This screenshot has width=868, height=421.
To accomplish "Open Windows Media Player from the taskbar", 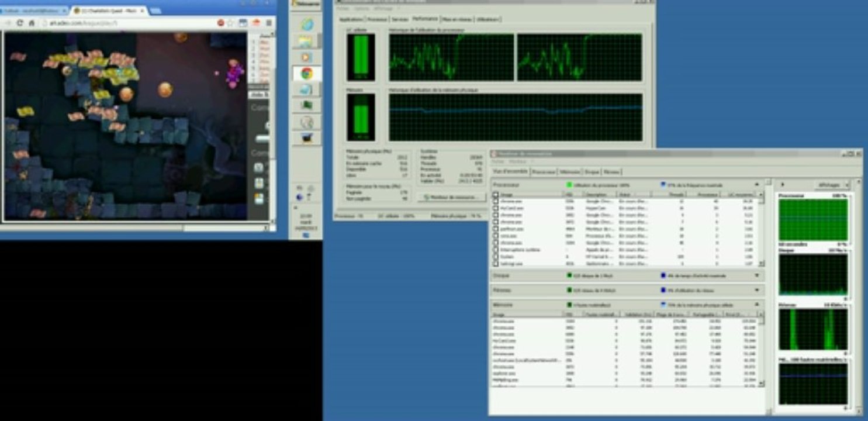I will (x=306, y=57).
